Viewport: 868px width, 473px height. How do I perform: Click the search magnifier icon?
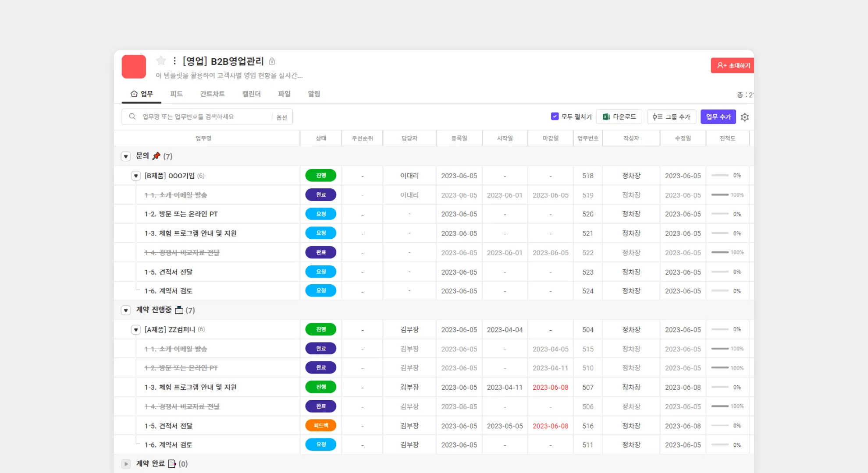(x=132, y=116)
